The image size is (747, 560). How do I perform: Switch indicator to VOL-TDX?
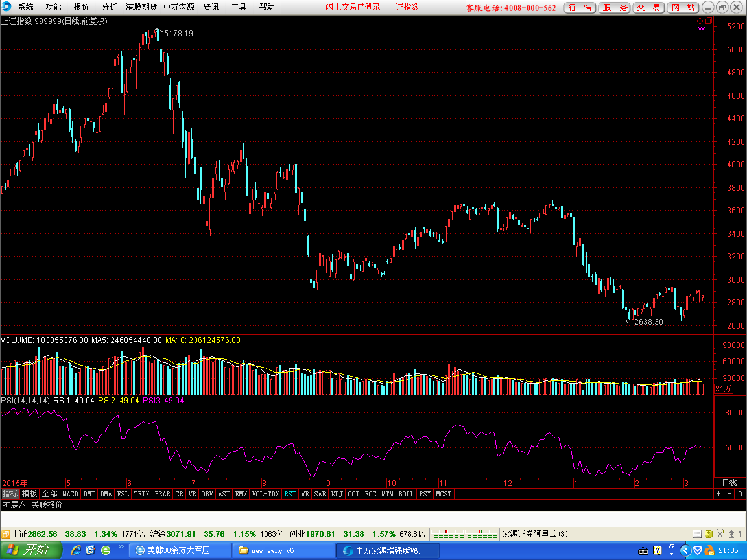pyautogui.click(x=265, y=494)
